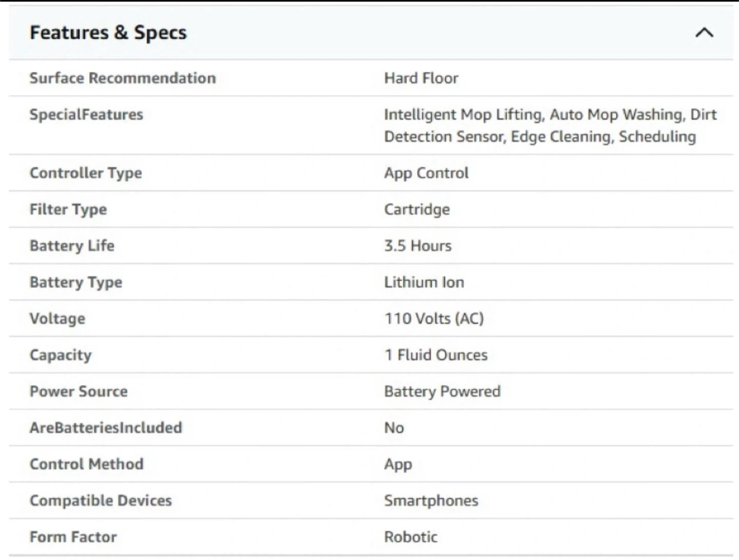Click the Control Method label
739x560 pixels.
[87, 464]
